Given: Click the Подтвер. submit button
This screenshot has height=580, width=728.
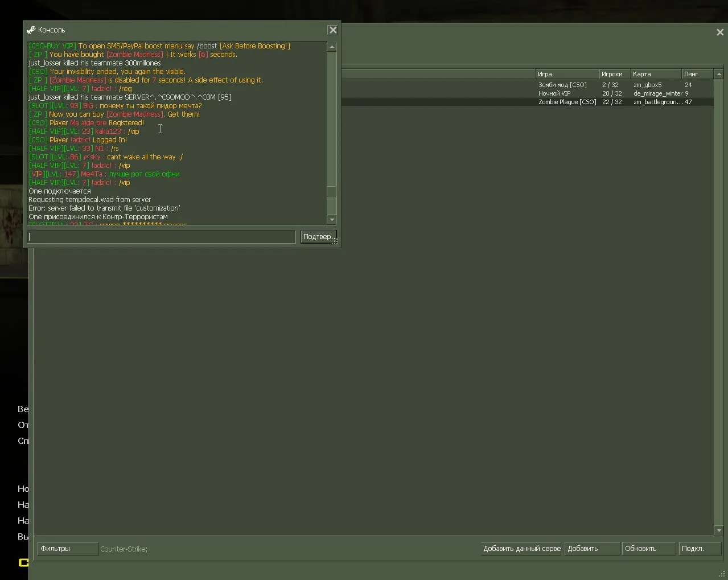Looking at the screenshot, I should (318, 237).
